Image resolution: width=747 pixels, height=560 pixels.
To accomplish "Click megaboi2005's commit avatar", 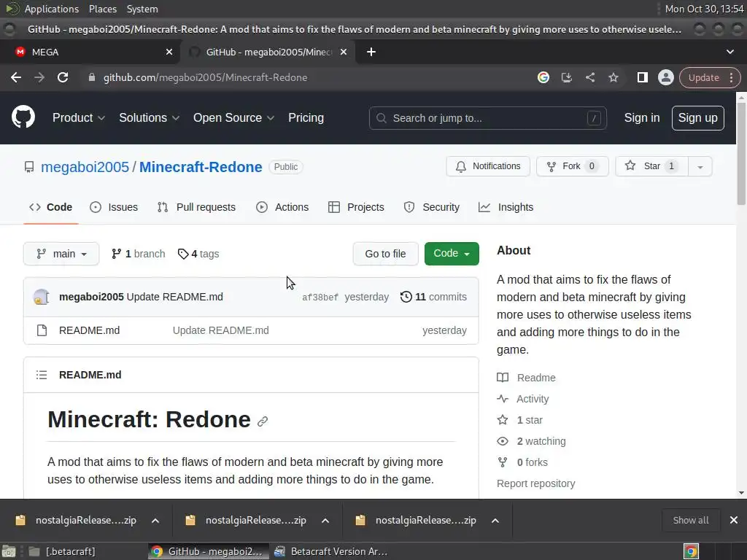I will click(42, 297).
